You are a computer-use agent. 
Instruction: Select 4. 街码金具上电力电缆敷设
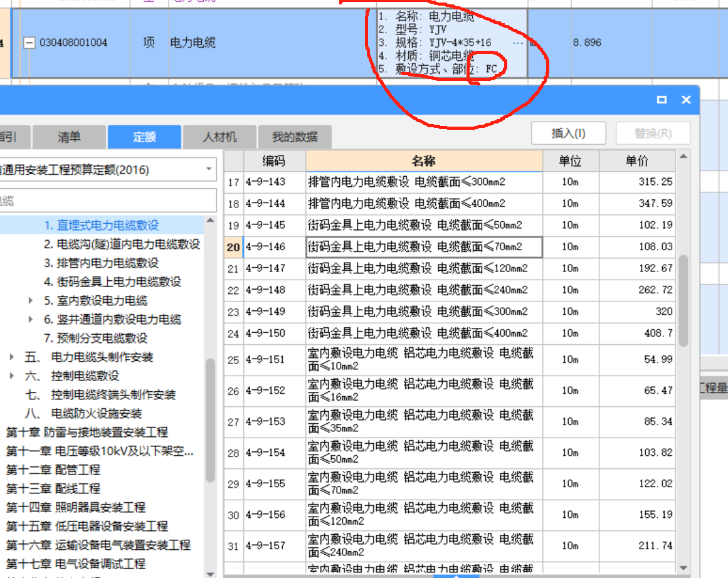tap(112, 282)
